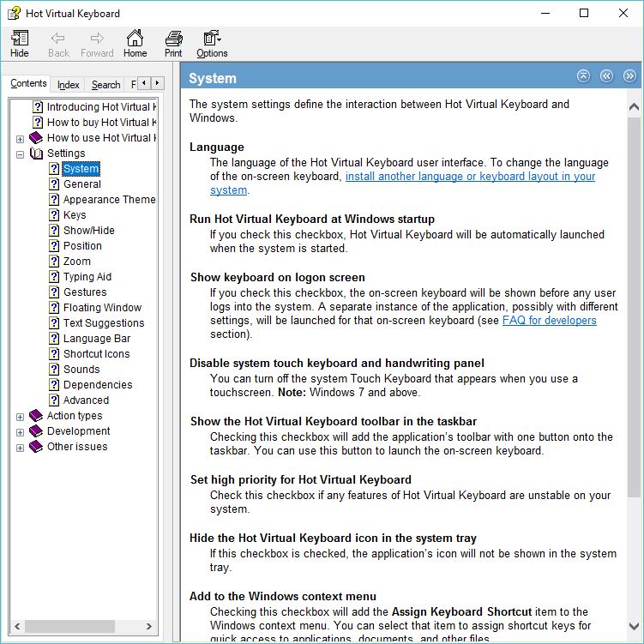Switch to the Search tab

(105, 84)
